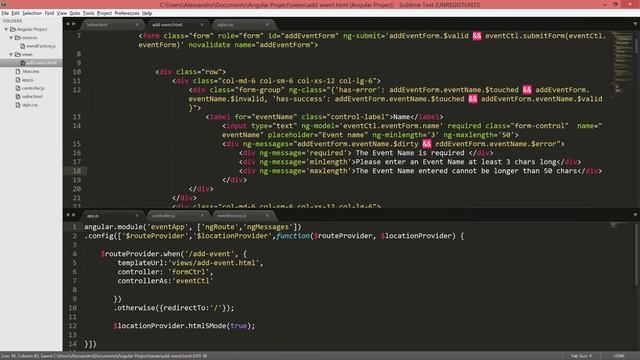Select the Angular Project folder icon
The height and width of the screenshot is (360, 640).
click(13, 29)
